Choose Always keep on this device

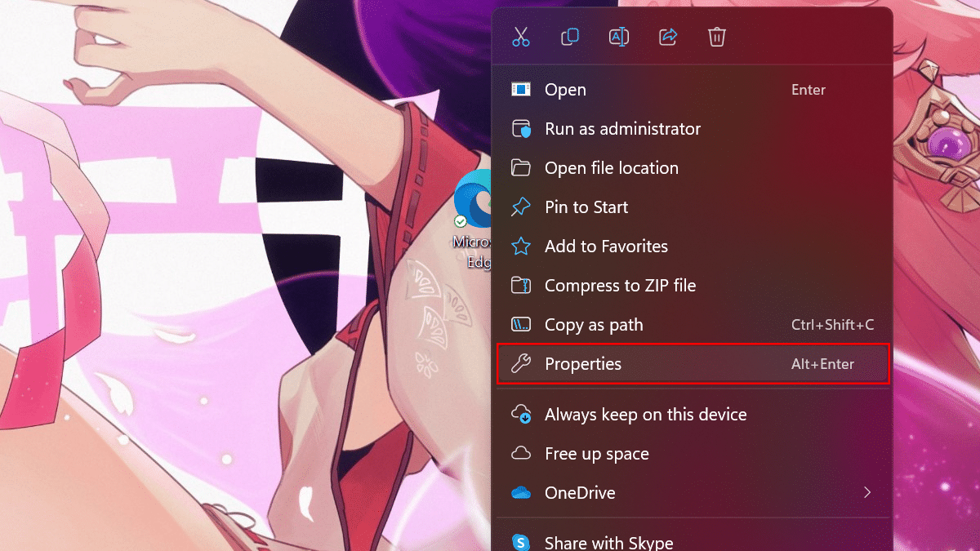[x=645, y=415]
